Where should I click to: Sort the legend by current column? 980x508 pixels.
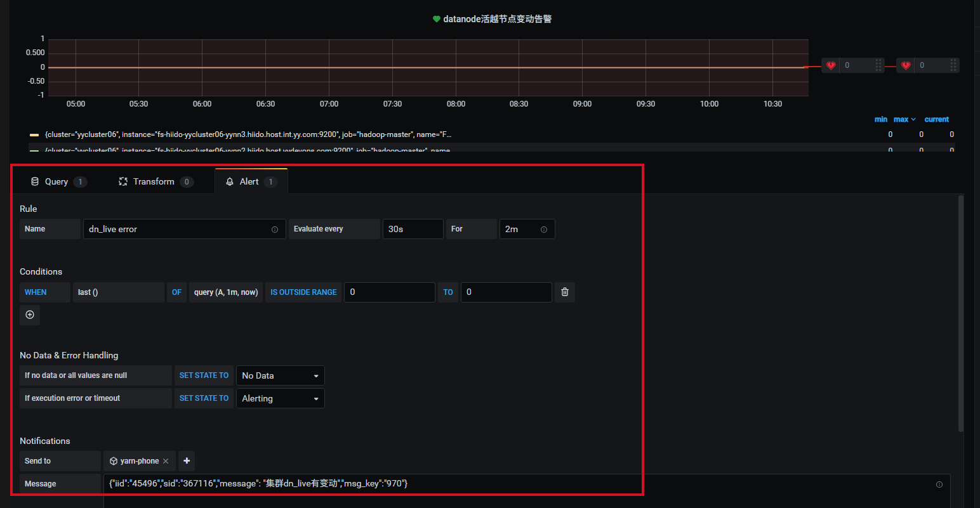936,119
